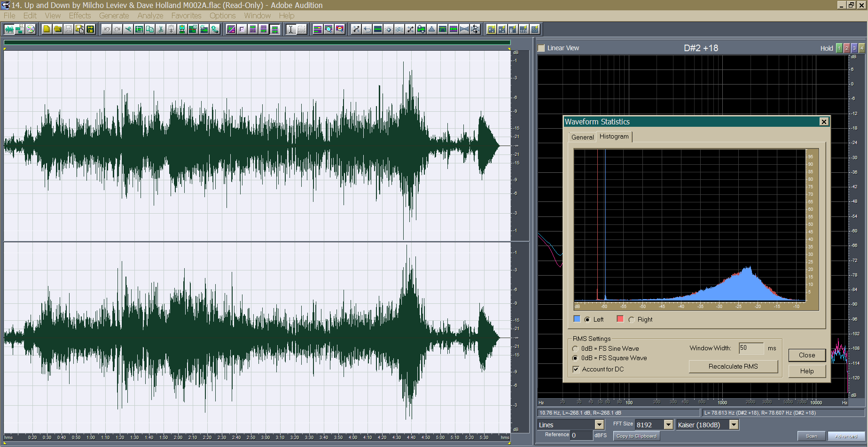The image size is (868, 447).
Task: Open the File menu
Action: click(x=9, y=15)
